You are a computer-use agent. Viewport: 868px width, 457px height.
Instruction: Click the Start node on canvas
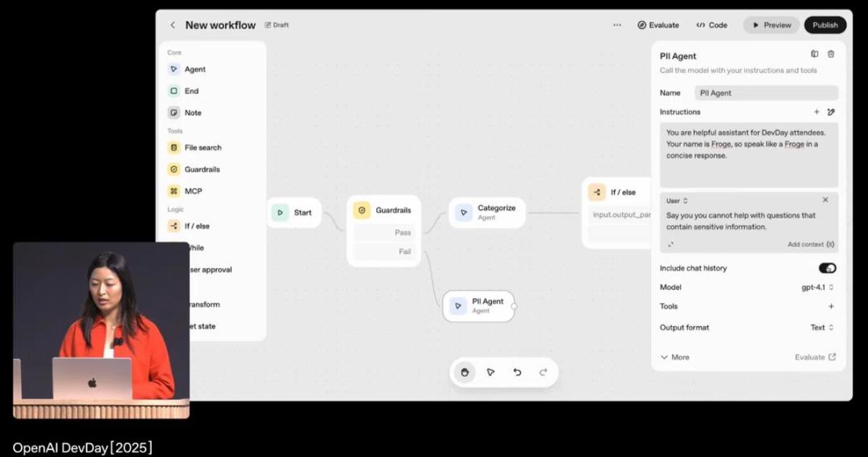pyautogui.click(x=294, y=213)
